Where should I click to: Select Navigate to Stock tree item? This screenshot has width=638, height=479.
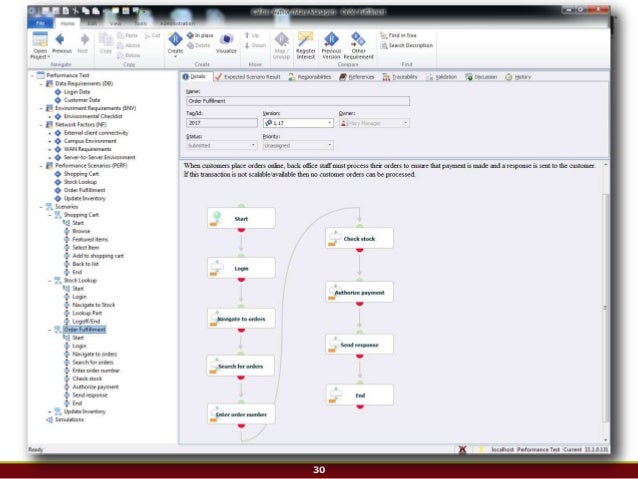pos(94,305)
